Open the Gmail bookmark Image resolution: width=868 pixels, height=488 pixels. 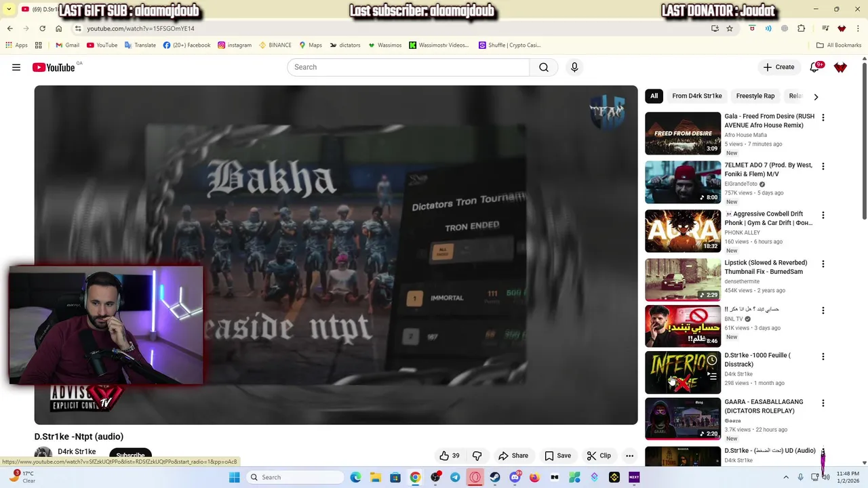point(67,45)
